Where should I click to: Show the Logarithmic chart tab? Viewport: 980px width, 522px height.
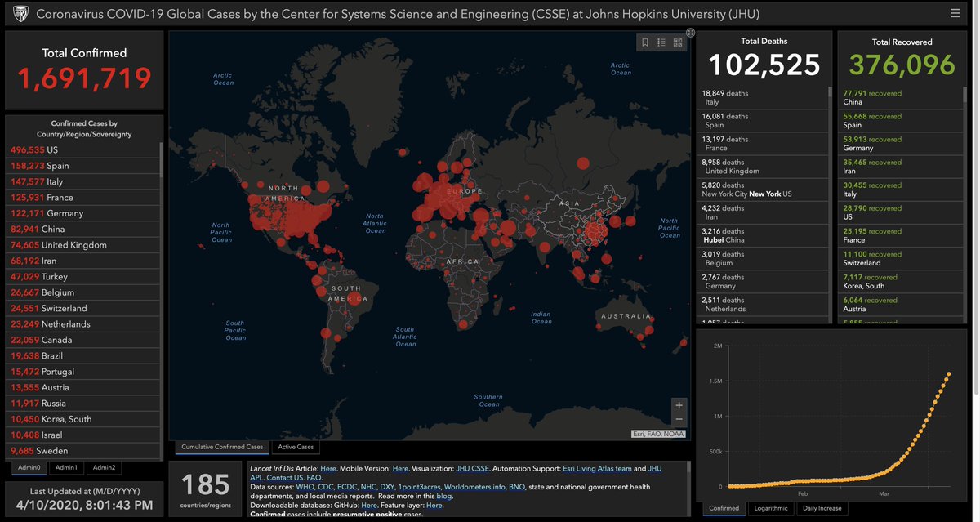[x=771, y=508]
